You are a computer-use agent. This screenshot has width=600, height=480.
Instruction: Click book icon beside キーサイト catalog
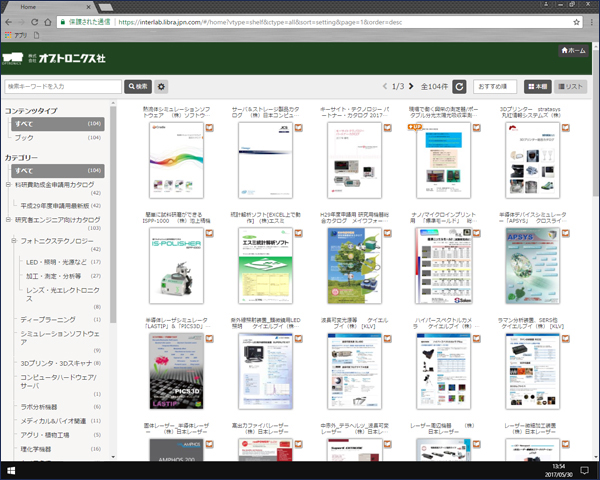point(388,127)
